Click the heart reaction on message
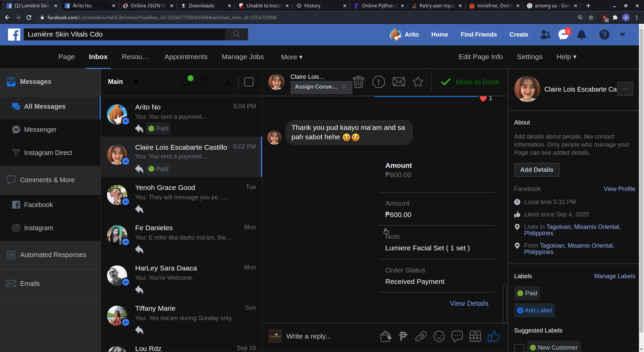The image size is (644, 352). point(483,99)
